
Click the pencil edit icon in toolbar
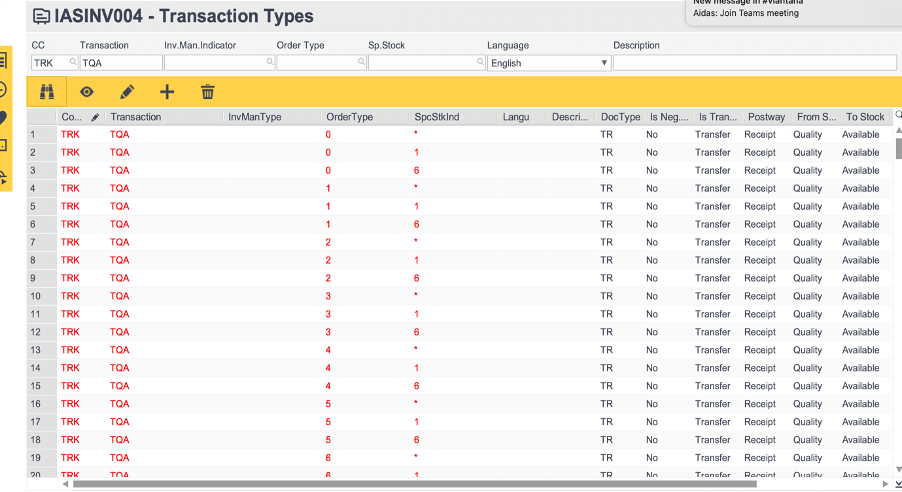click(127, 92)
